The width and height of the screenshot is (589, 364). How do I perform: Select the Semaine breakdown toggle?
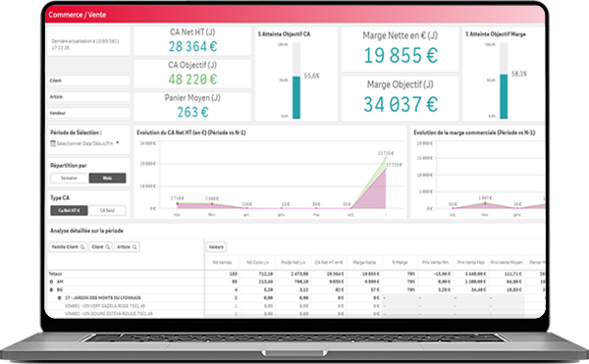[x=69, y=178]
